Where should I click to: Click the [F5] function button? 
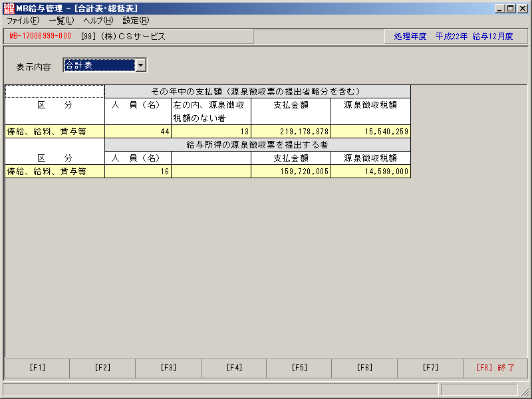point(299,368)
